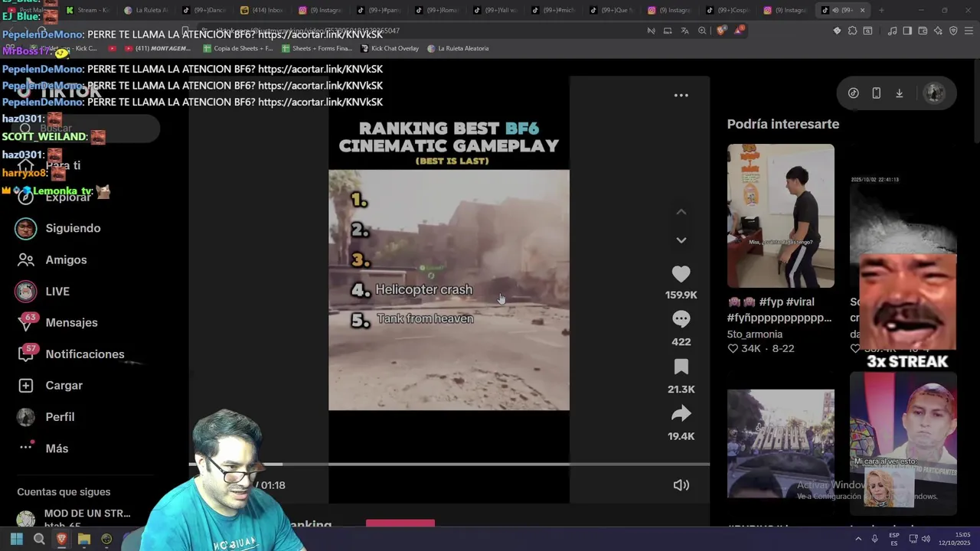Show hidden system tray icons

[857, 539]
